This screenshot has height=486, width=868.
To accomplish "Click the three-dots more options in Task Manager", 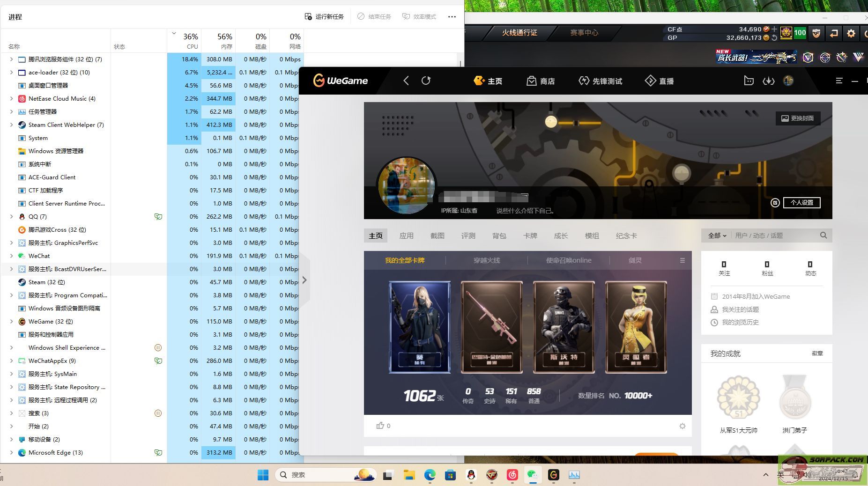I will [x=452, y=17].
